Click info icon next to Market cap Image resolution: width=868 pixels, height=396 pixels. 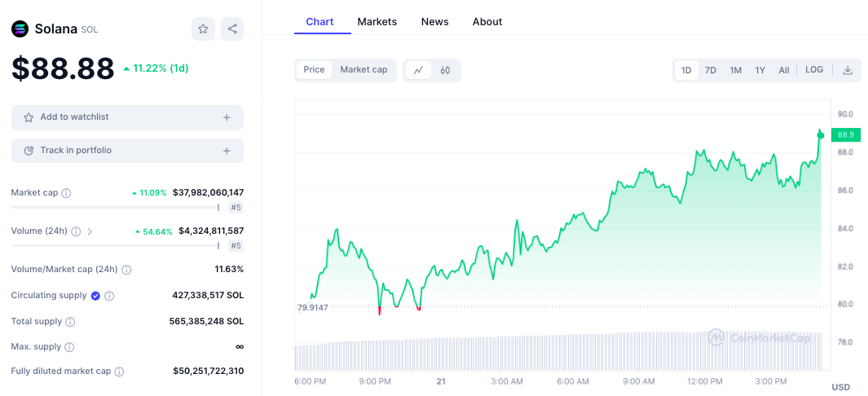coord(67,193)
